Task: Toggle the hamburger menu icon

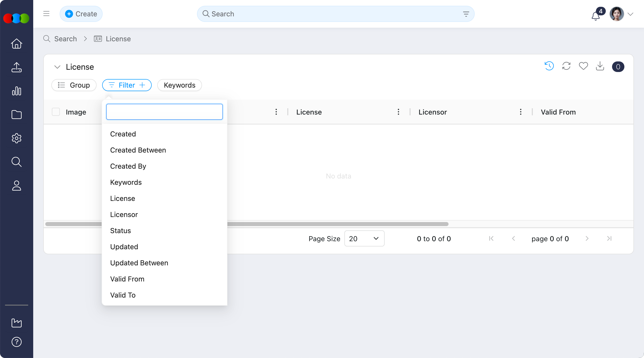Action: tap(46, 14)
